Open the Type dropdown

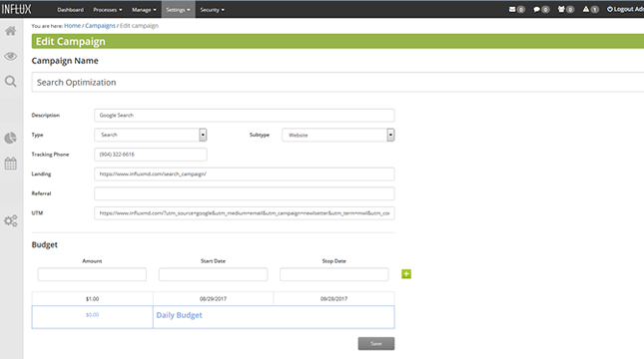tap(151, 135)
